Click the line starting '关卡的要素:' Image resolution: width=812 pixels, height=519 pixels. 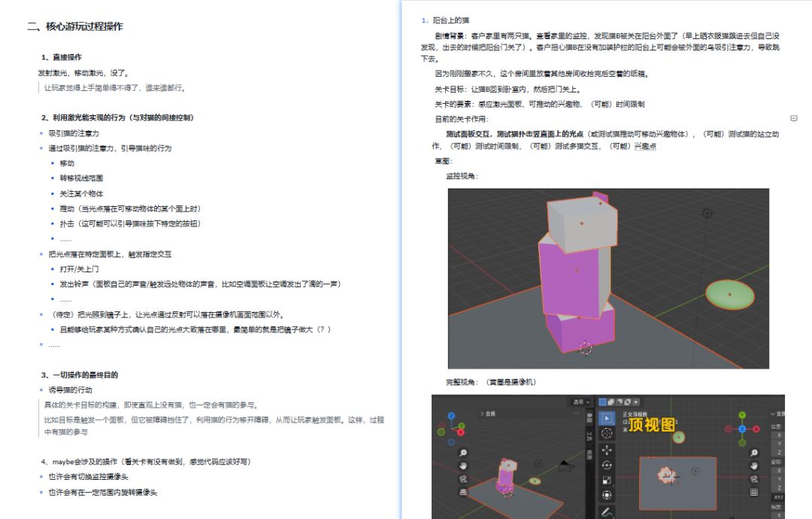[x=540, y=104]
